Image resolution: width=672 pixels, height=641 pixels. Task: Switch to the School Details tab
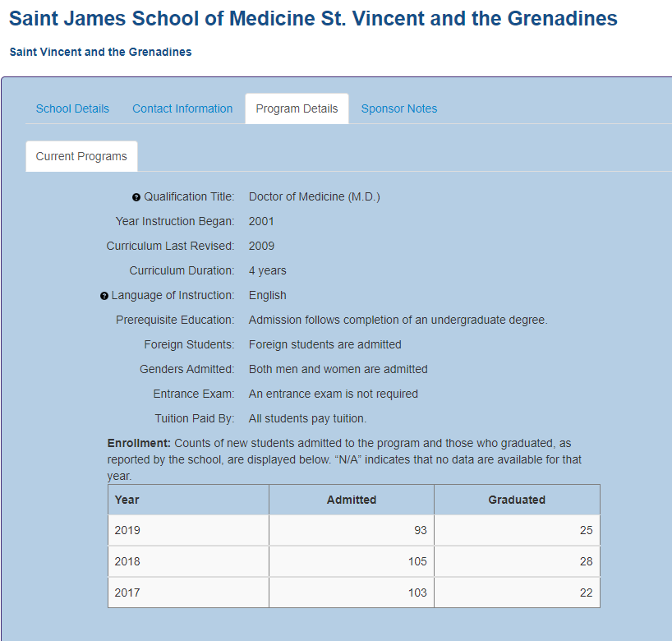(x=72, y=108)
